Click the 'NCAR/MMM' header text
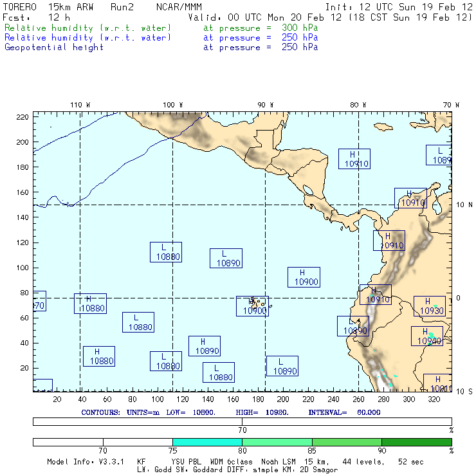 pos(179,7)
